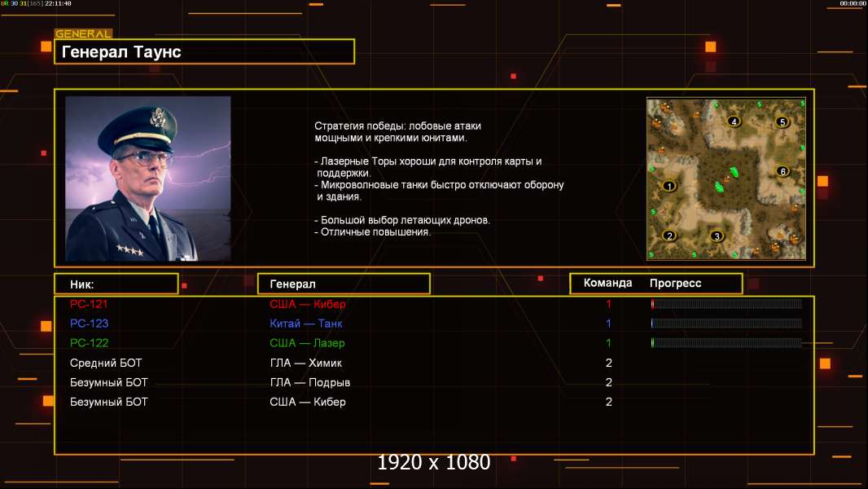Click red США — Кибер general entry
Viewport: 868px width, 489px height.
[x=308, y=304]
